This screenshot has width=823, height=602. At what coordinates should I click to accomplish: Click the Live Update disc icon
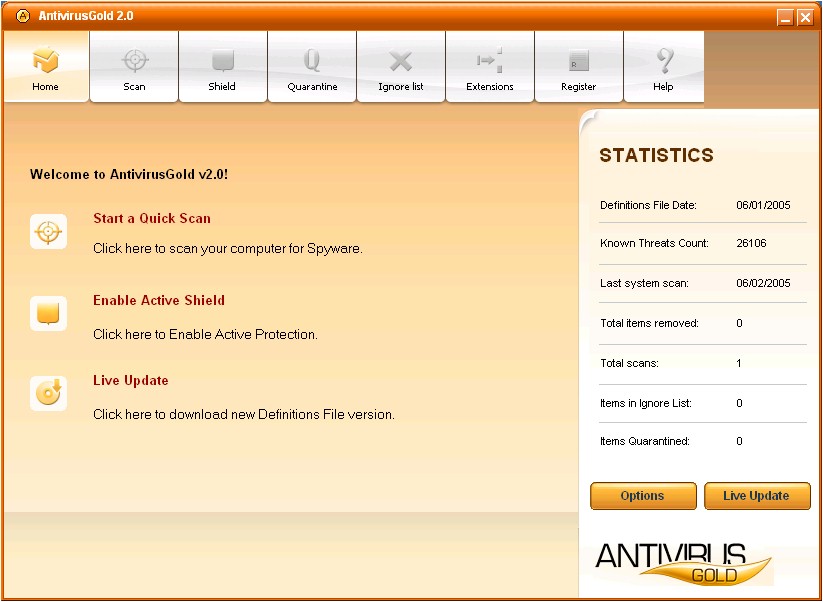(x=48, y=393)
